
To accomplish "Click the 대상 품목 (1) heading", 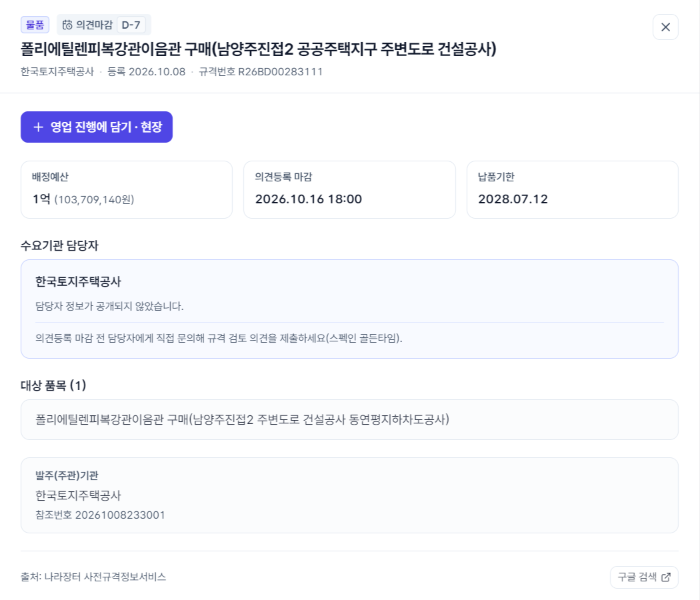I will (53, 385).
